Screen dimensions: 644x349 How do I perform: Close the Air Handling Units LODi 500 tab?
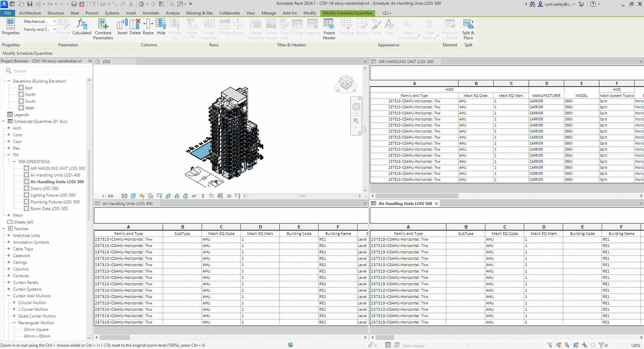437,203
